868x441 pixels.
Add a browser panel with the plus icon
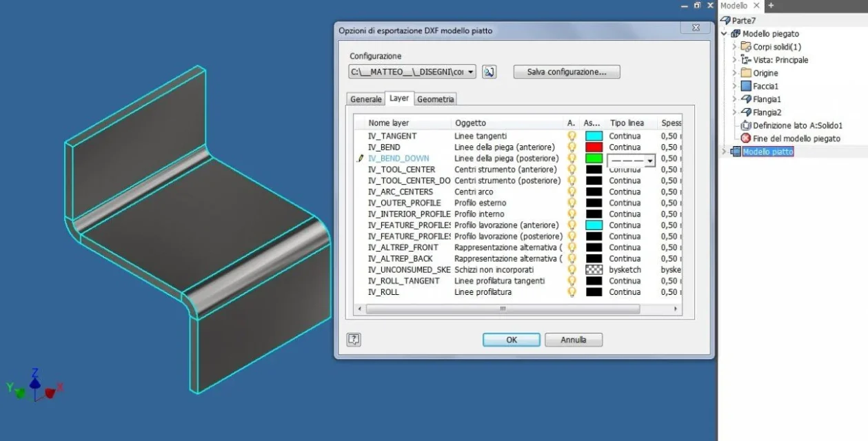[771, 6]
